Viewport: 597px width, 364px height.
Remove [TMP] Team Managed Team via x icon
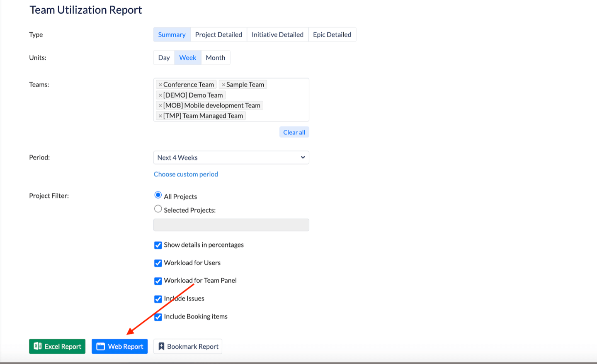[x=160, y=116]
